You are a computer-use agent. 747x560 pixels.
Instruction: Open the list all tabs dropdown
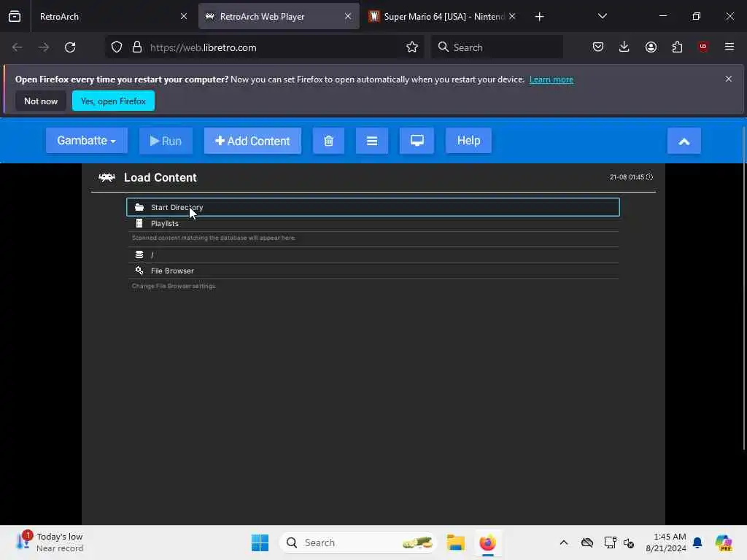602,17
